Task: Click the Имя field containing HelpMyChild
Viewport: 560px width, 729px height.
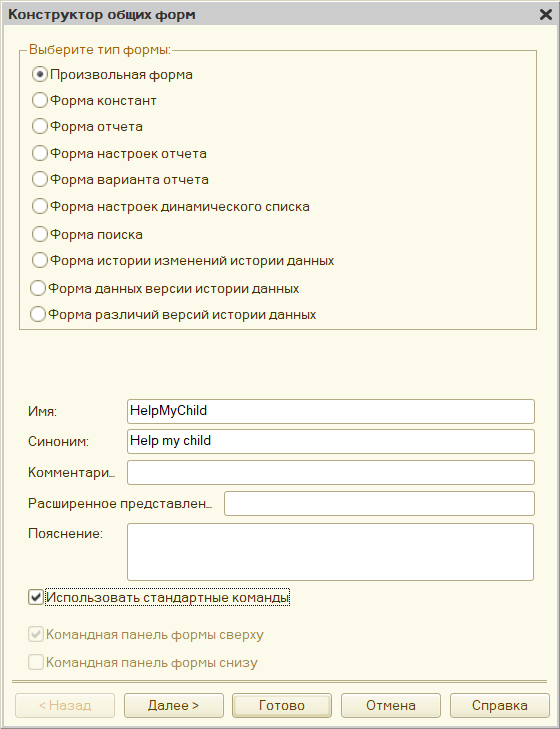Action: coord(331,411)
